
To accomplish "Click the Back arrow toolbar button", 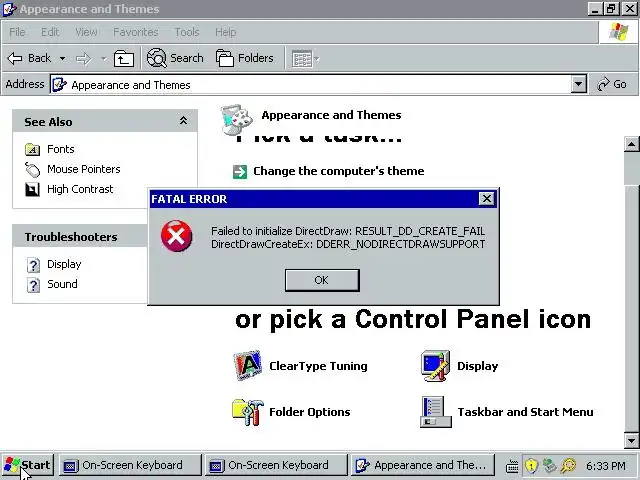I will click(x=29, y=58).
